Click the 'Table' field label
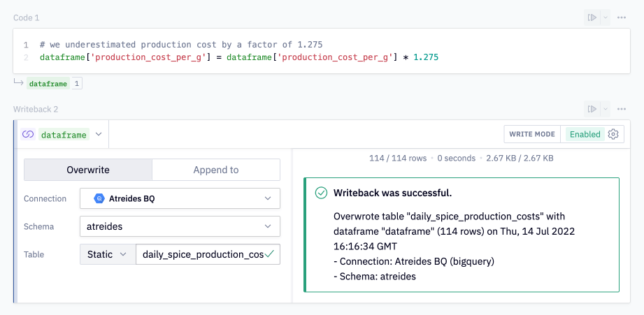Screen dimensions: 644x315 click(34, 254)
